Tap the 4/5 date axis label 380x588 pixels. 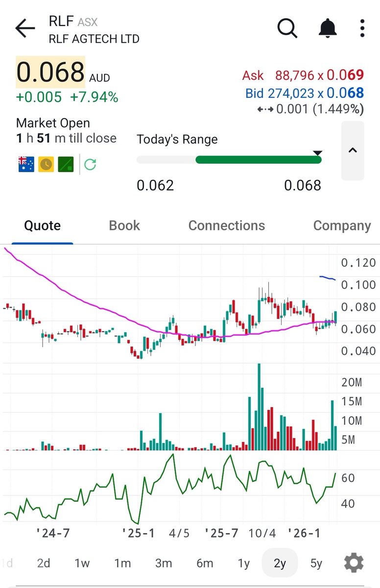coord(179,533)
